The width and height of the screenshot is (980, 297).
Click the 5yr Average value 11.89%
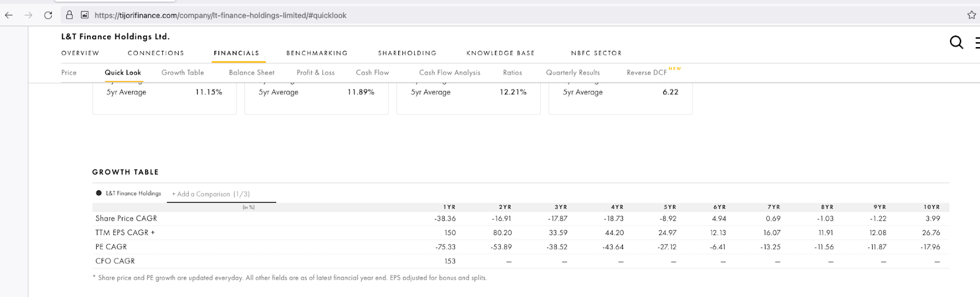coord(361,92)
